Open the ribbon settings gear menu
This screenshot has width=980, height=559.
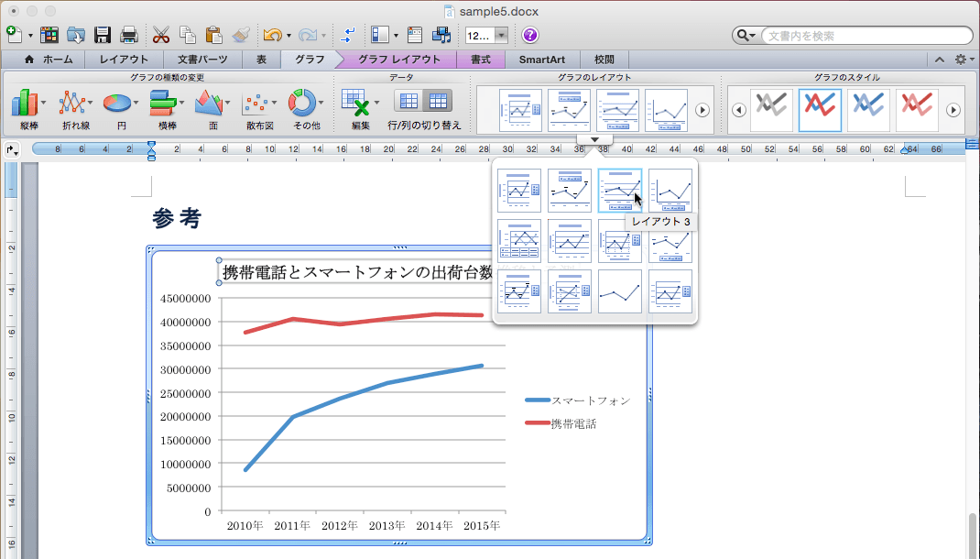click(x=964, y=60)
